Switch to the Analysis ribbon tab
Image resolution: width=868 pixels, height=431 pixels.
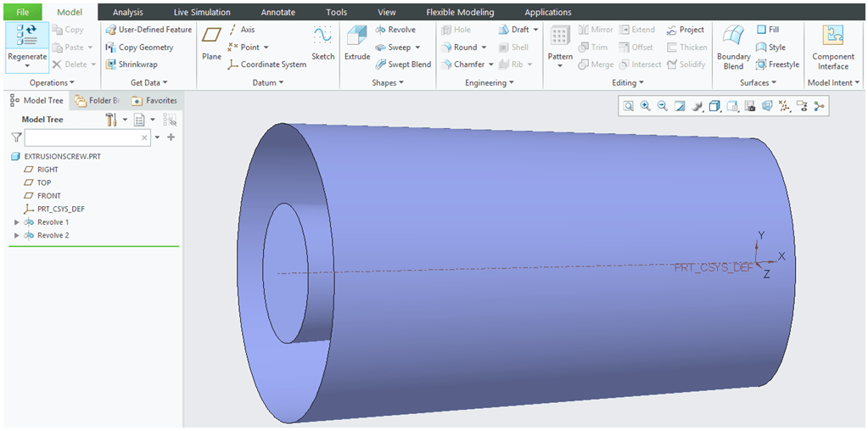[x=128, y=13]
